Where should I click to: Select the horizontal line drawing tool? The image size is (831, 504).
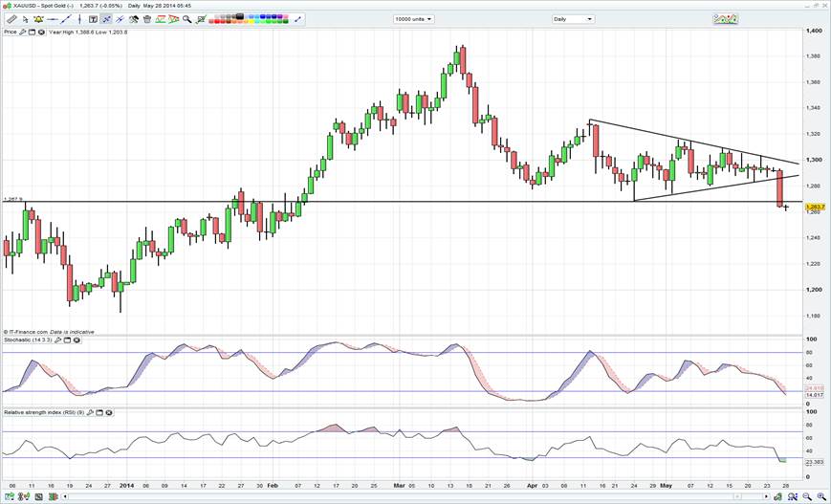point(53,19)
